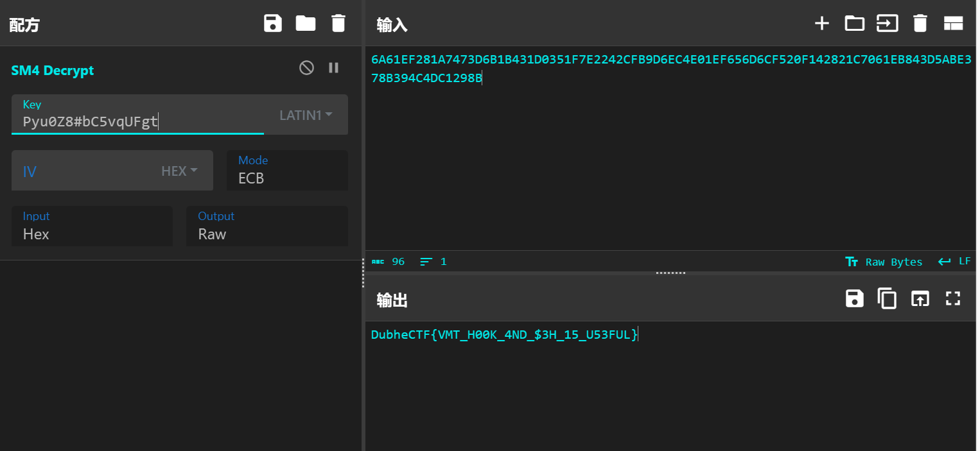Clear the entire recipe
This screenshot has height=451, width=980.
[x=338, y=22]
